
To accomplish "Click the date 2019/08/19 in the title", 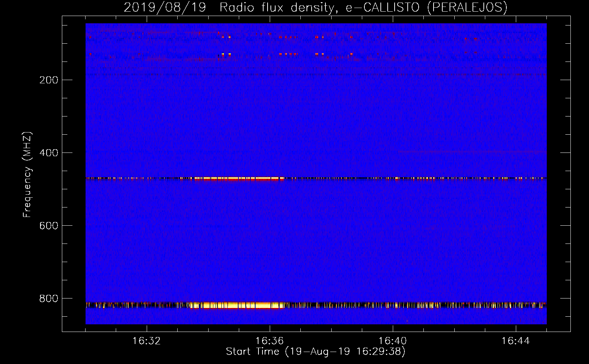I will click(x=165, y=7).
